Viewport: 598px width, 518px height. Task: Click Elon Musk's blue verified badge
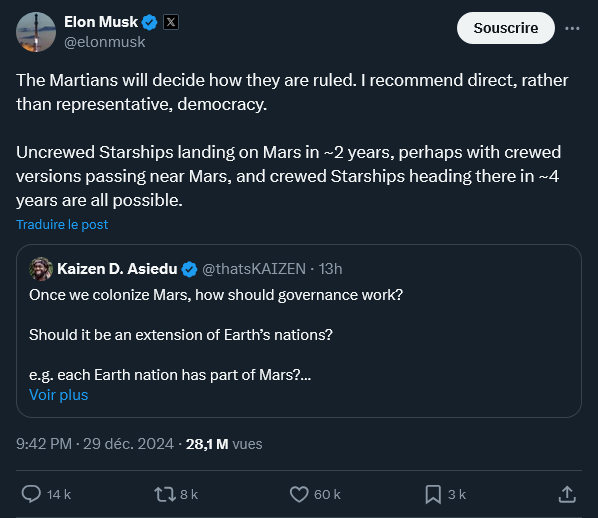coord(150,22)
